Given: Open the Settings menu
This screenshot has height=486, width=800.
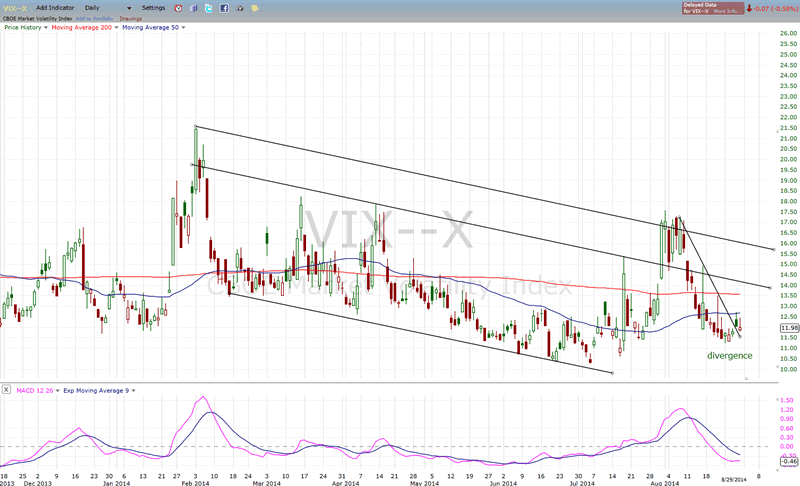Looking at the screenshot, I should (x=153, y=8).
